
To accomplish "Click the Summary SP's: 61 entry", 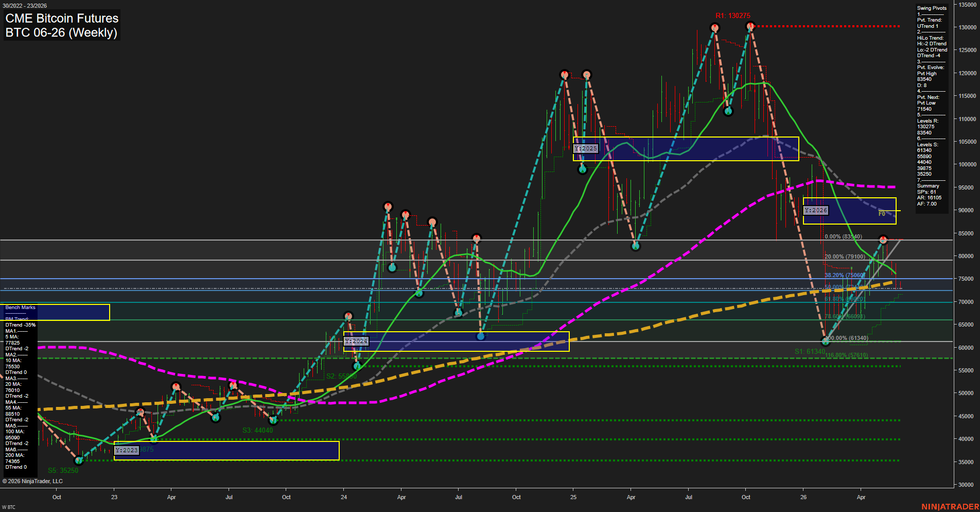I will (x=928, y=189).
